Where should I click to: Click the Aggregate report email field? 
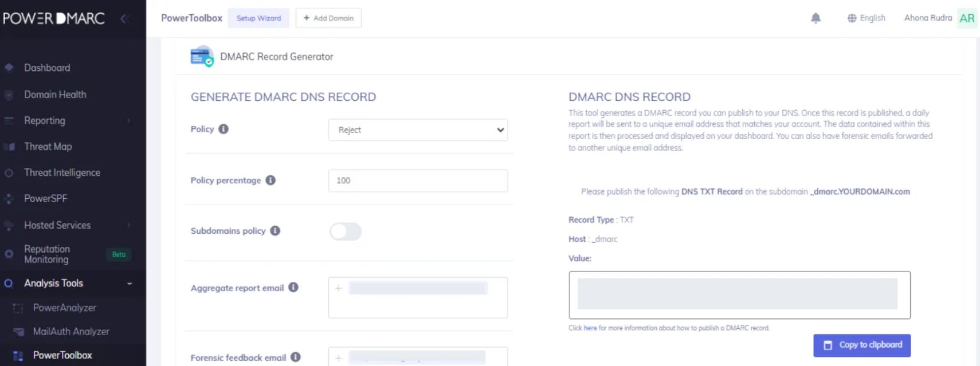[x=418, y=298]
